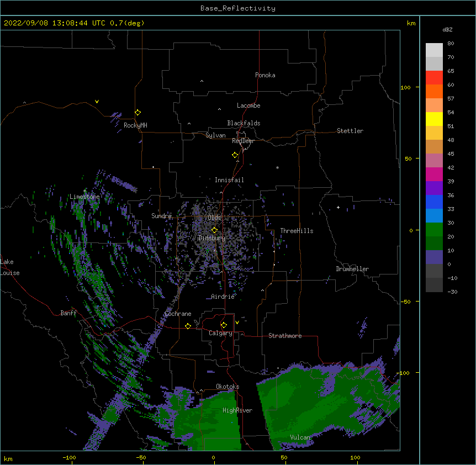Click the RedDeer city label
This screenshot has width=476, height=465.
click(243, 141)
